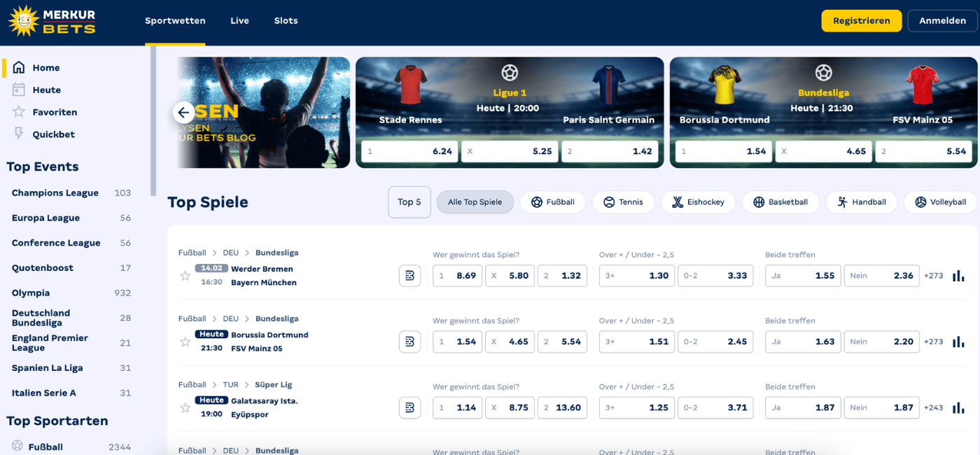Open statistics bars icon for Dortmund match
980x455 pixels.
958,342
